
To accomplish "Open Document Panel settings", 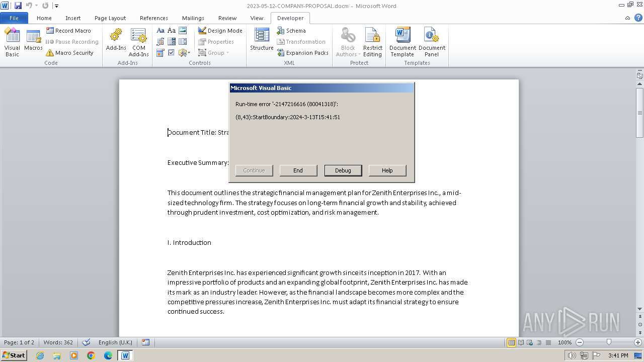I will [432, 42].
